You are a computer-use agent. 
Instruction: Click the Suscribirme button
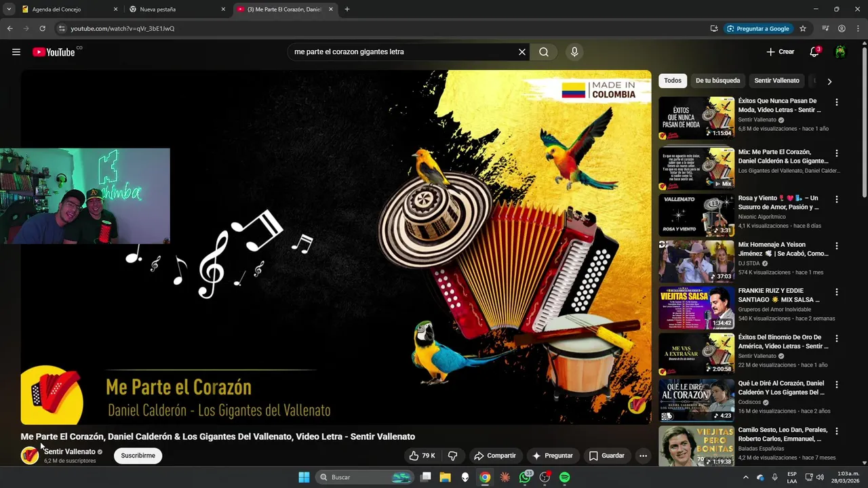coord(138,455)
